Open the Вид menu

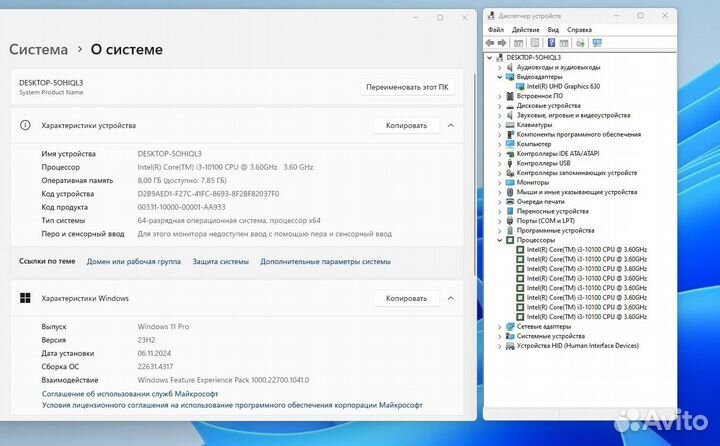(x=553, y=29)
